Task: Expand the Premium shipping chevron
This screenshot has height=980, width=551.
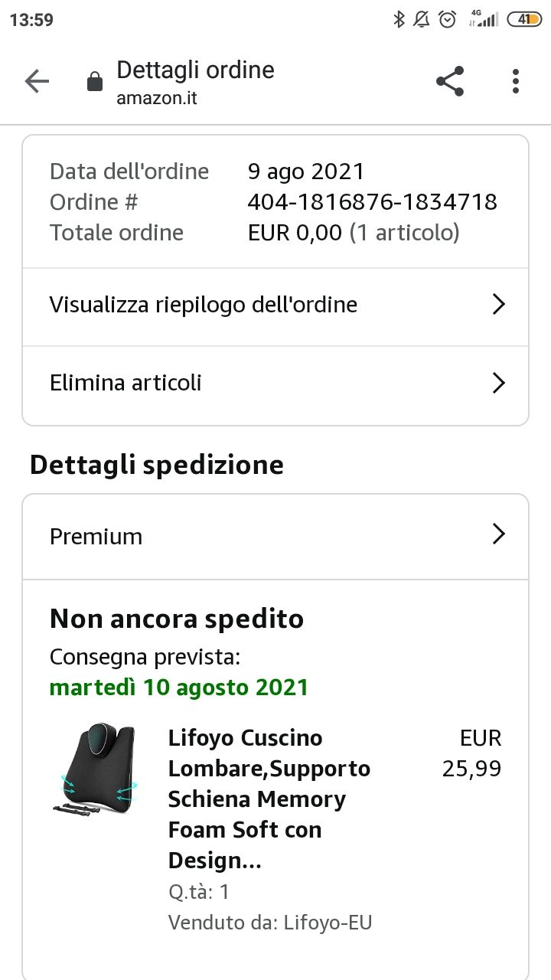Action: click(x=499, y=534)
